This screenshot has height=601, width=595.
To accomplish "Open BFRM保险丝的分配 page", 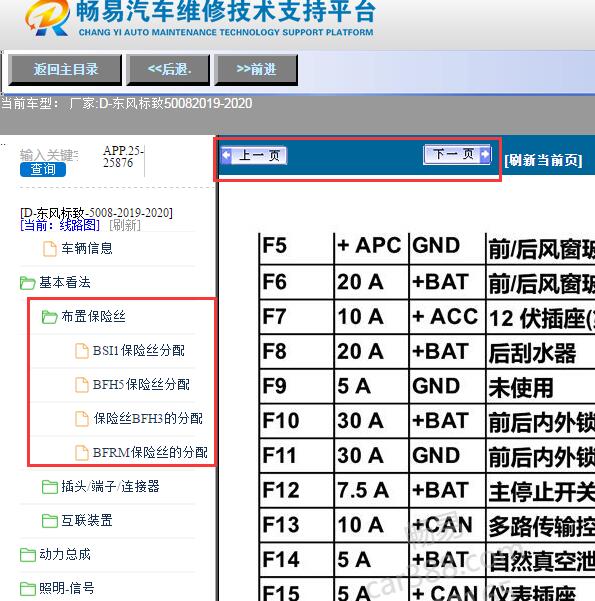I will 150,452.
